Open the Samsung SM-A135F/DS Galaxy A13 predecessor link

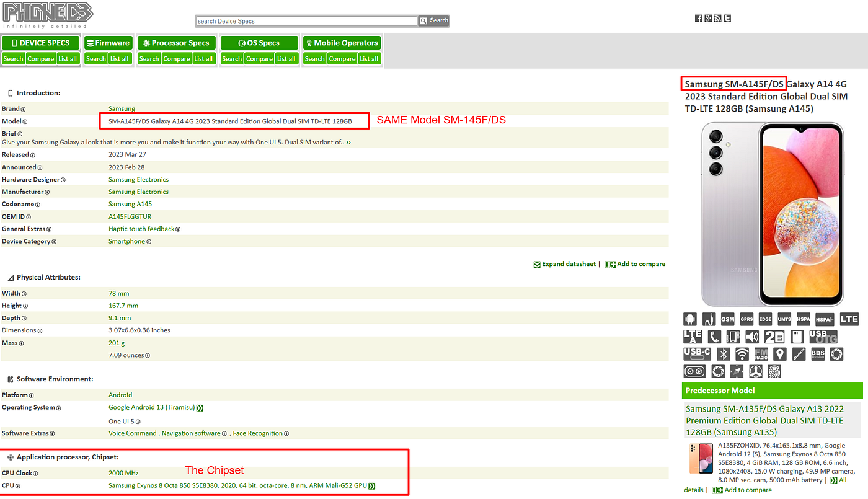tap(766, 420)
